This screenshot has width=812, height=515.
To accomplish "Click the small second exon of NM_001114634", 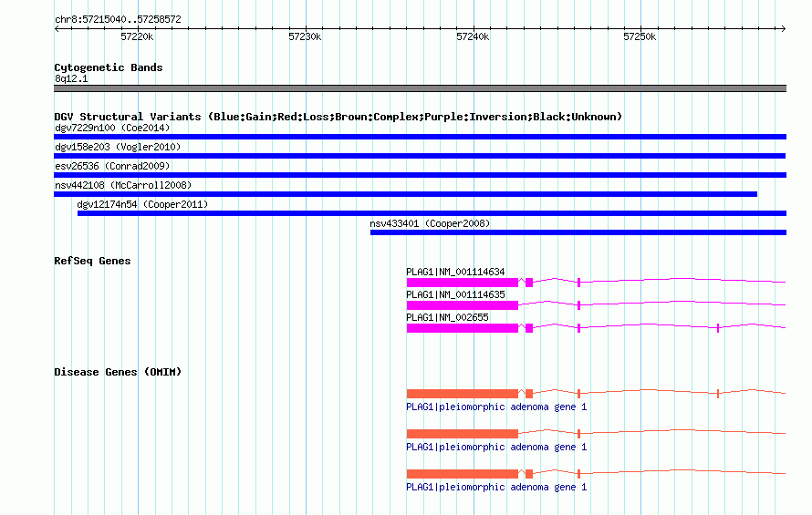I will point(529,283).
